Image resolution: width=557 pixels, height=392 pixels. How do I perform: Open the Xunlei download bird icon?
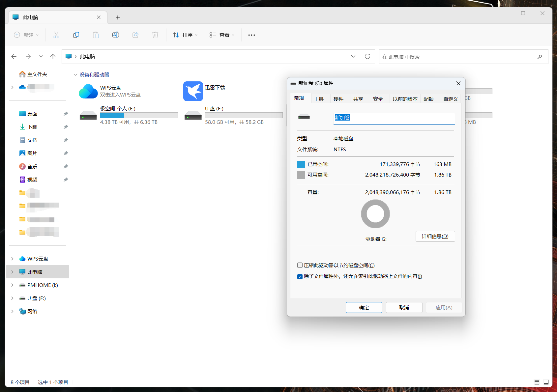click(193, 91)
